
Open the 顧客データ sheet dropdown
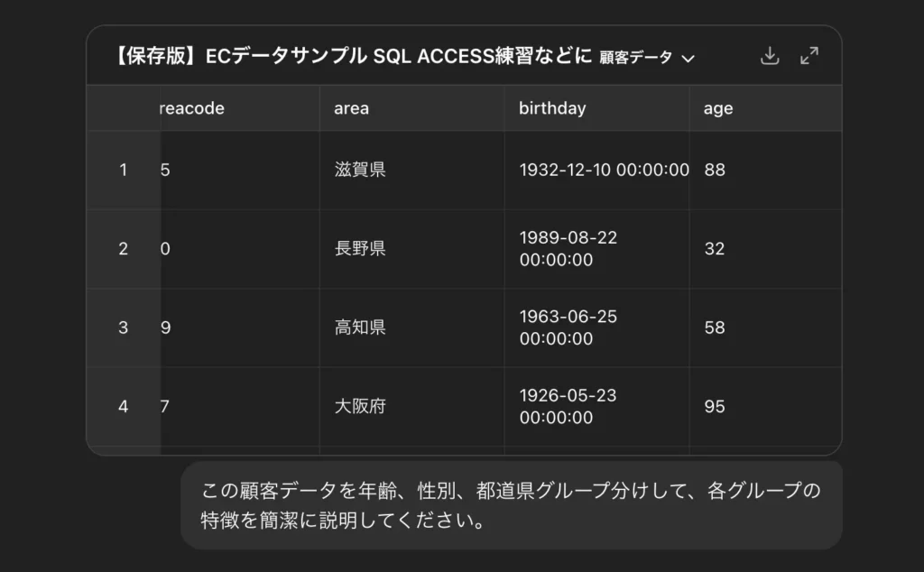tap(647, 58)
